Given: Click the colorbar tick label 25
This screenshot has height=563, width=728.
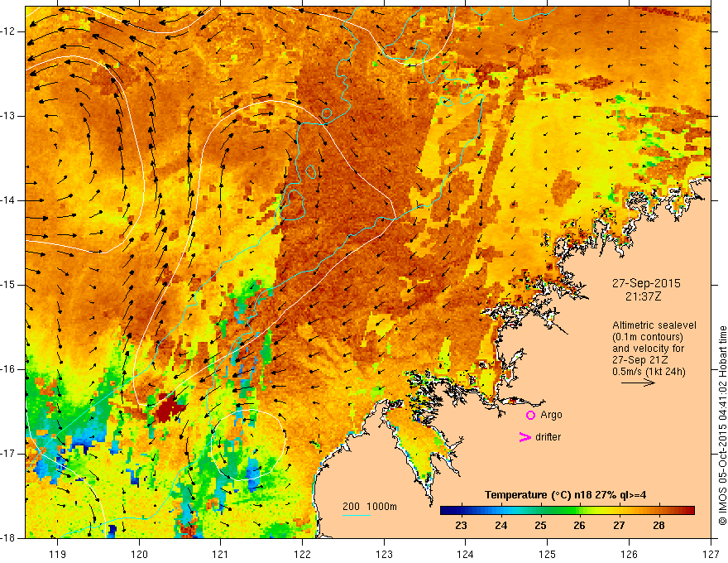Looking at the screenshot, I should [x=540, y=526].
